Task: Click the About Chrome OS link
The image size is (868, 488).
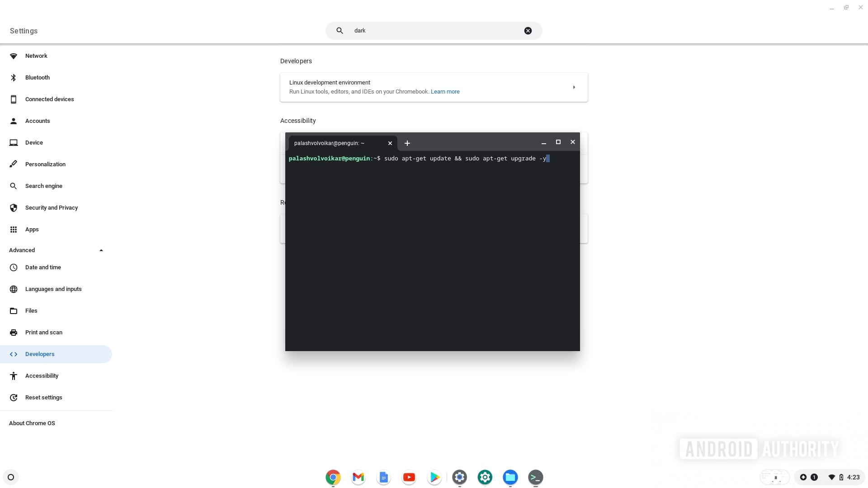Action: 32,423
